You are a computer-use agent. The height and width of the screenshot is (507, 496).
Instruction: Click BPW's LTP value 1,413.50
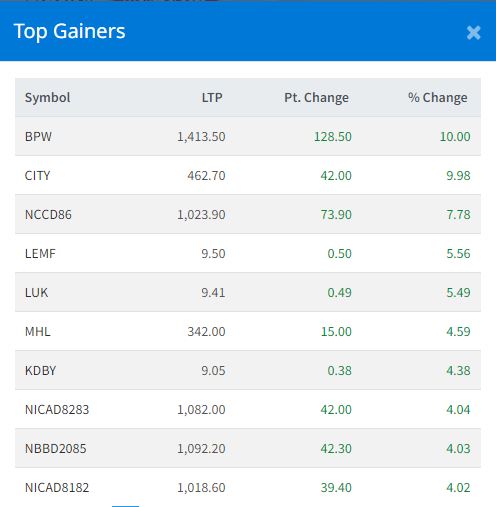[201, 137]
